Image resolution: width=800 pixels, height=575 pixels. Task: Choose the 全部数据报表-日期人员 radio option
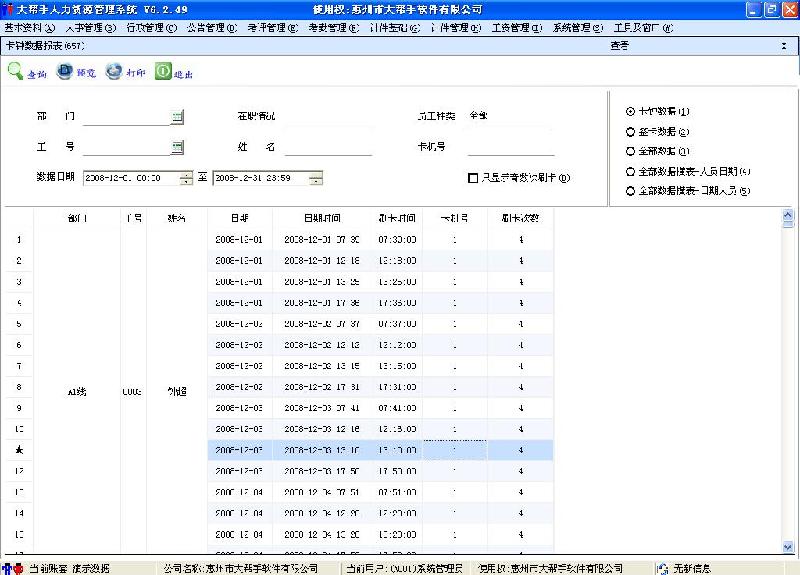630,191
